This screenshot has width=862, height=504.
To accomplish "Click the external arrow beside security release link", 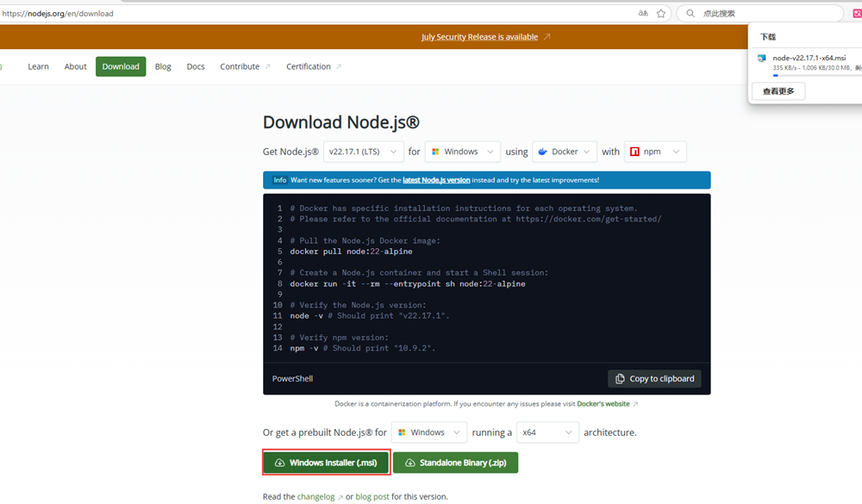I will tap(547, 37).
